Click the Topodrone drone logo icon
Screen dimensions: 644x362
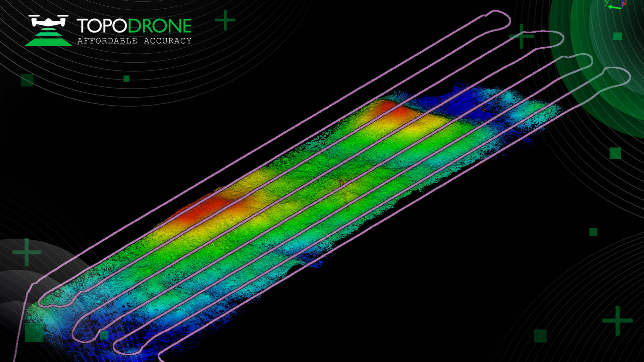(48, 30)
